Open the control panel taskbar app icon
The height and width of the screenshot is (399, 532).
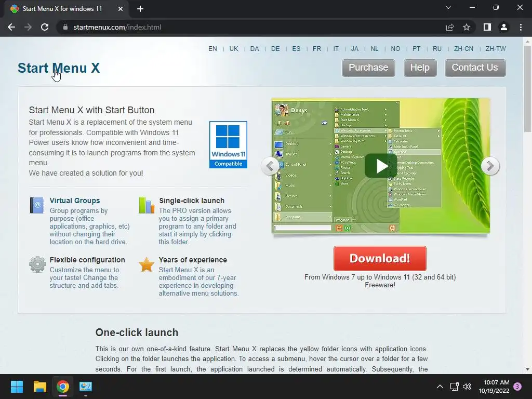(x=86, y=387)
